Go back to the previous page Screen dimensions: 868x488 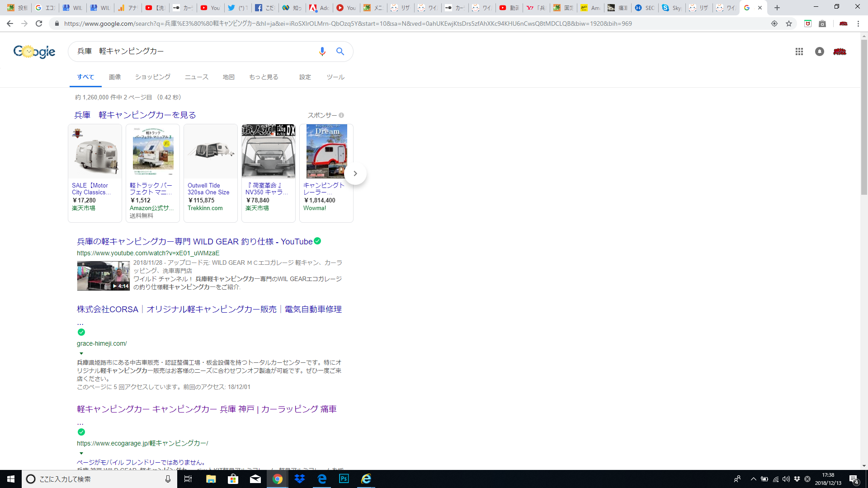point(10,23)
